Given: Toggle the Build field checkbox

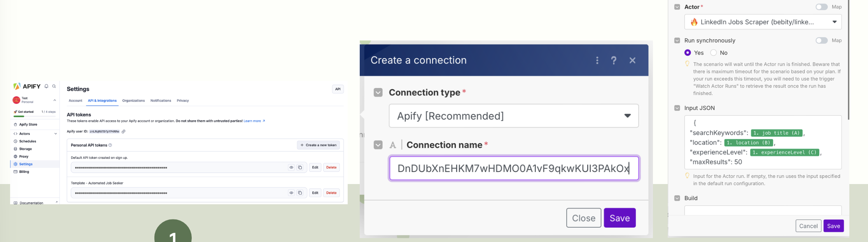Looking at the screenshot, I should (677, 198).
